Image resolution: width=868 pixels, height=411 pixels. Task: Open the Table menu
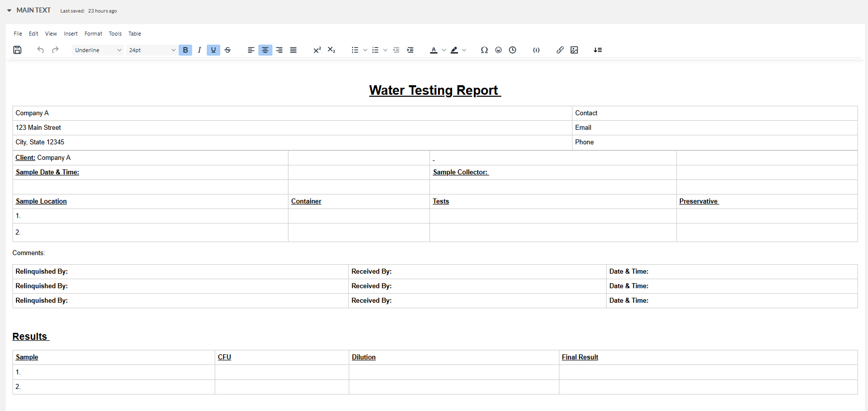click(134, 34)
